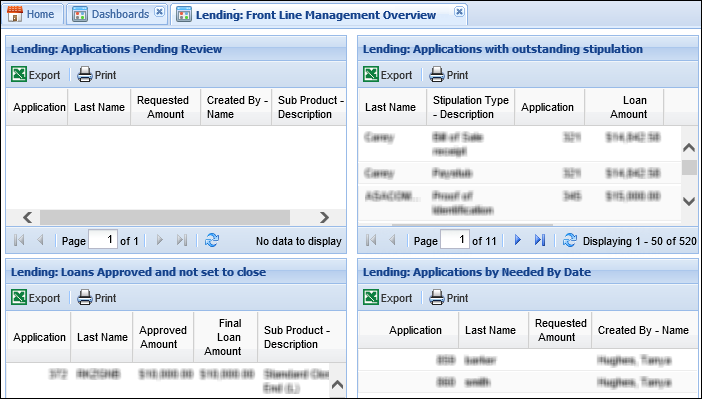Close the Dashboards tab
The height and width of the screenshot is (399, 702).
[159, 12]
